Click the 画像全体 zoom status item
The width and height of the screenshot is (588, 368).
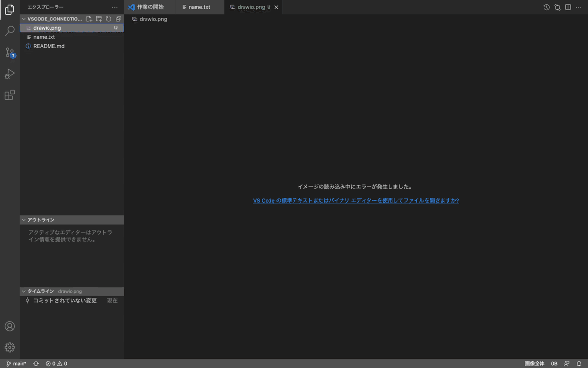535,364
